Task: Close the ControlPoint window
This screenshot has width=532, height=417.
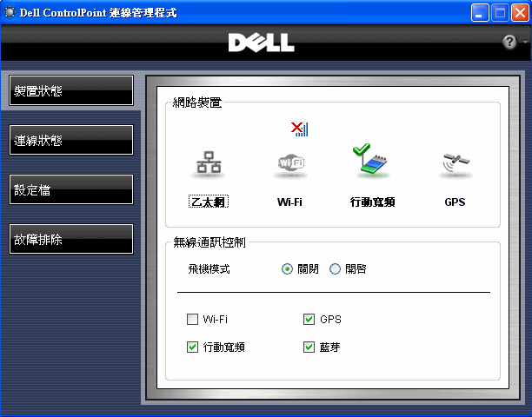Action: (x=520, y=13)
